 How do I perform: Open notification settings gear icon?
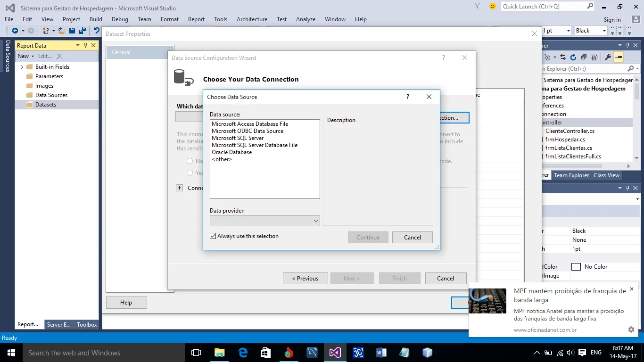pyautogui.click(x=631, y=329)
